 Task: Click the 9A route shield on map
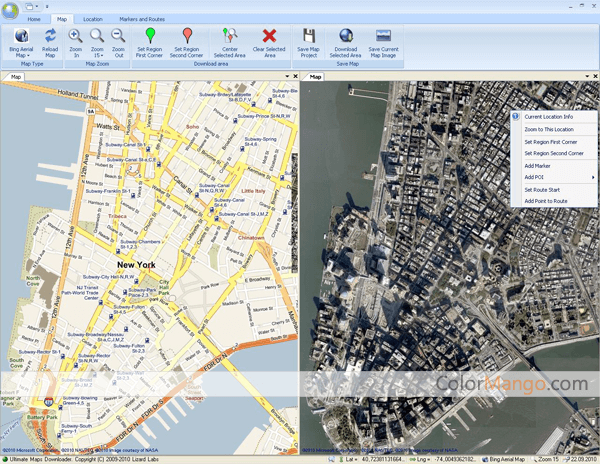[90, 112]
